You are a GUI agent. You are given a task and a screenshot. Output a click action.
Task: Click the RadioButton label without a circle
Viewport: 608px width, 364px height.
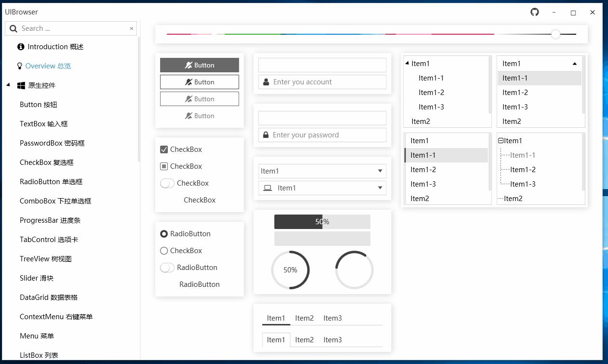pos(200,284)
